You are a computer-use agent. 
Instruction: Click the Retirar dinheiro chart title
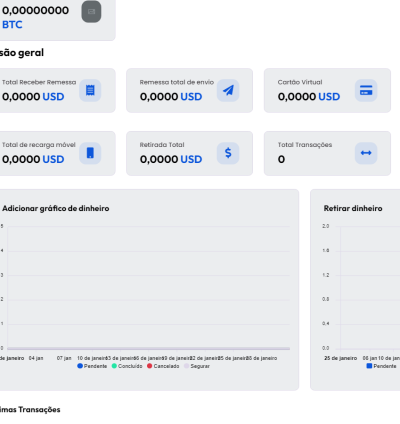(353, 208)
